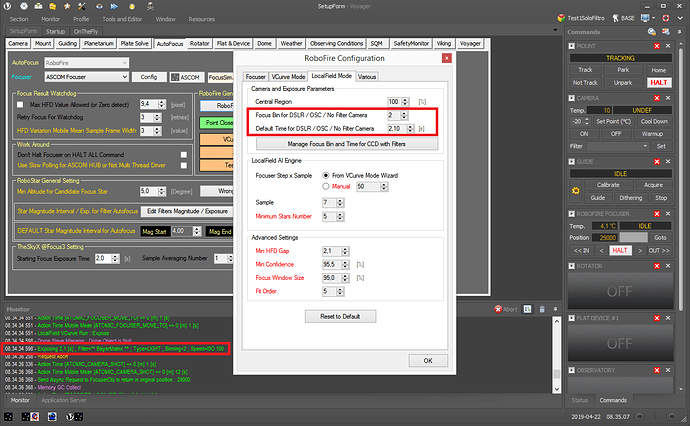Click the BASE license key icon
Screen dimensions: 690x426
pos(616,18)
